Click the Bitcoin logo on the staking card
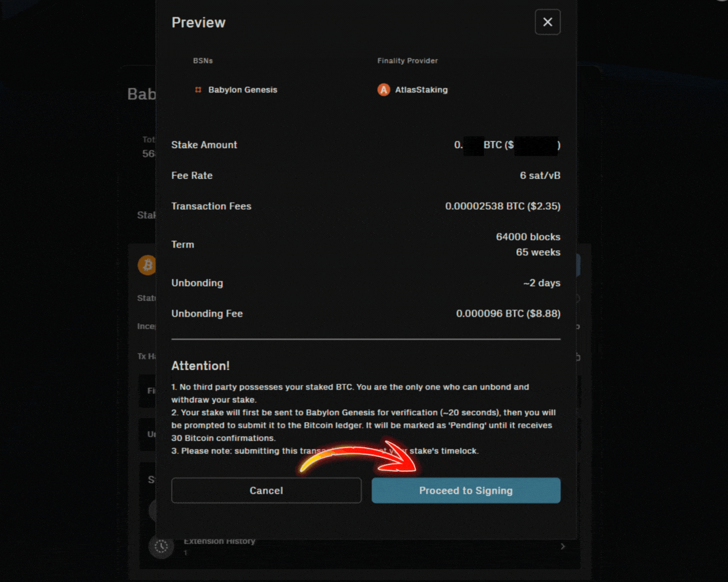728x582 pixels. click(x=147, y=265)
